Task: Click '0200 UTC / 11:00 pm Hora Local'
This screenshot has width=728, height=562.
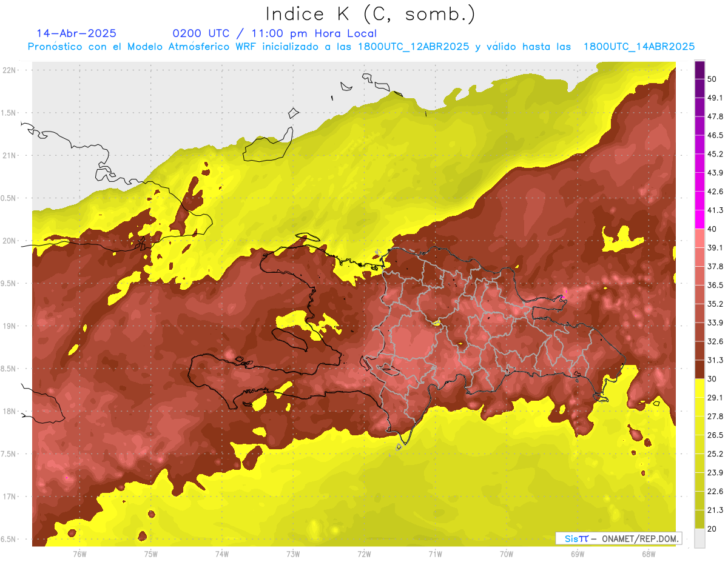Action: (x=274, y=33)
